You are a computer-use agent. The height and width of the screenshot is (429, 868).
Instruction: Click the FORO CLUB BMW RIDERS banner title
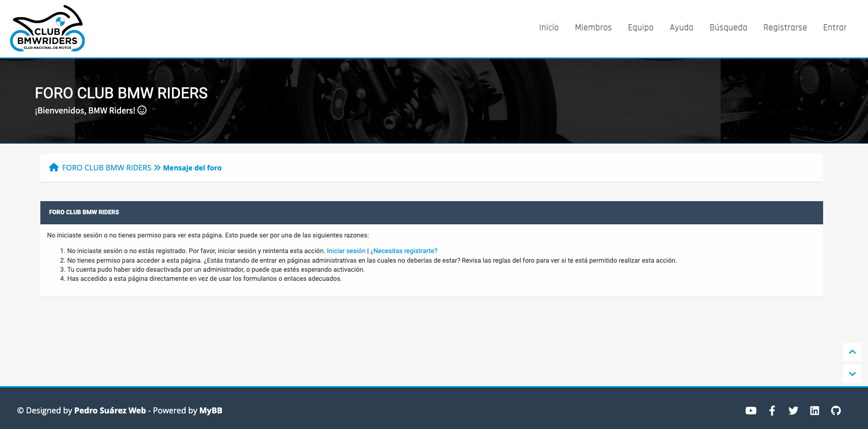pyautogui.click(x=121, y=93)
